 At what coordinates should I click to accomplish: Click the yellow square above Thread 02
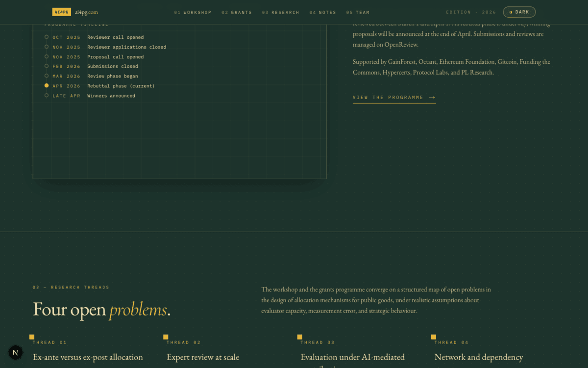click(166, 337)
